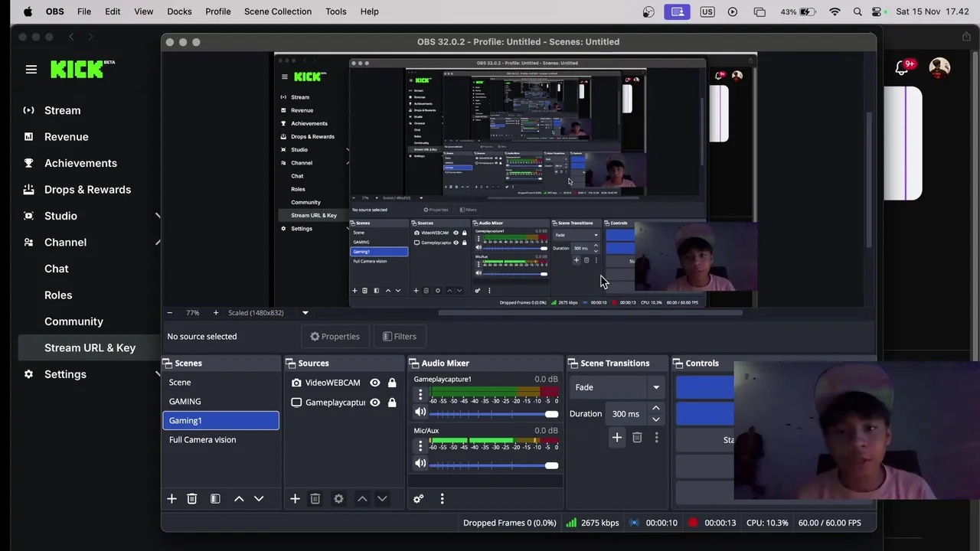Viewport: 980px width, 551px height.
Task: Toggle VideoWEBCAM source visibility eye
Action: [375, 383]
